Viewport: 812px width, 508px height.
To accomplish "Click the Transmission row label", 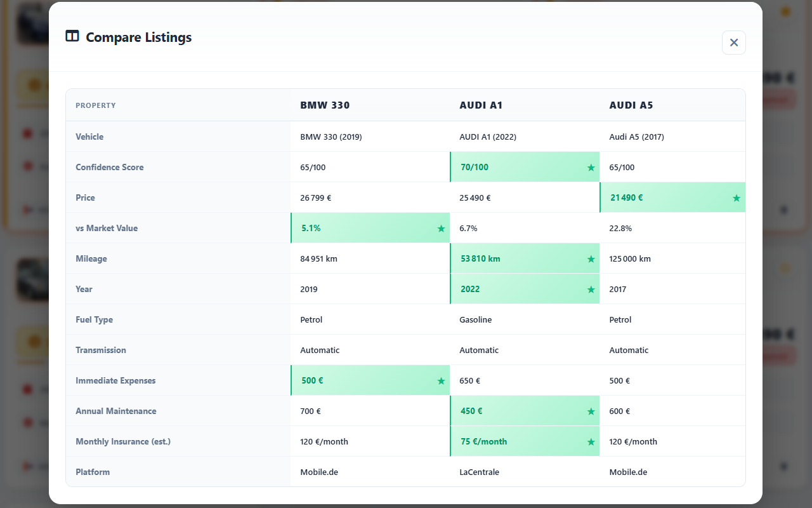I will (x=101, y=350).
